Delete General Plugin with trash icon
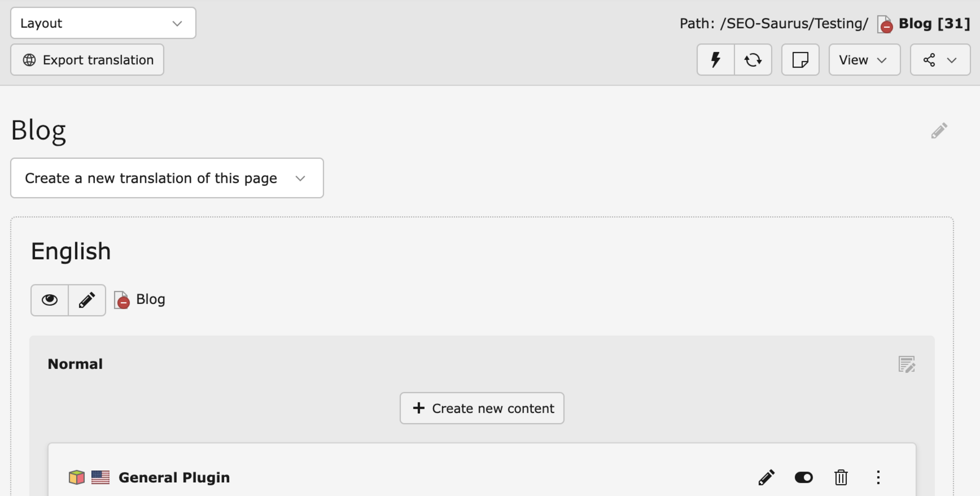This screenshot has width=980, height=496. 841,478
